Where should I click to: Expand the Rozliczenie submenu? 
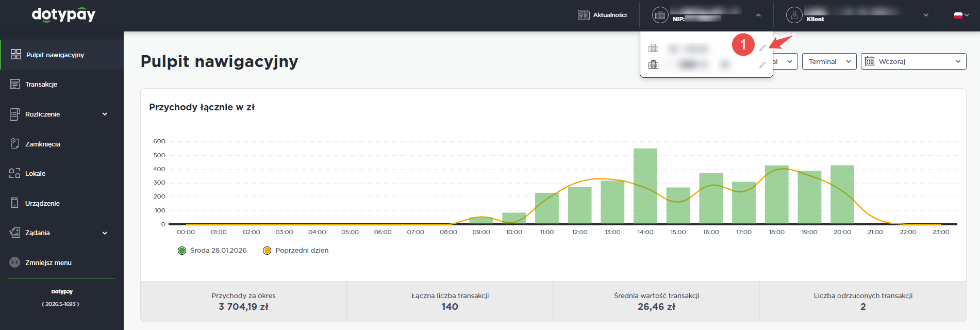(105, 114)
